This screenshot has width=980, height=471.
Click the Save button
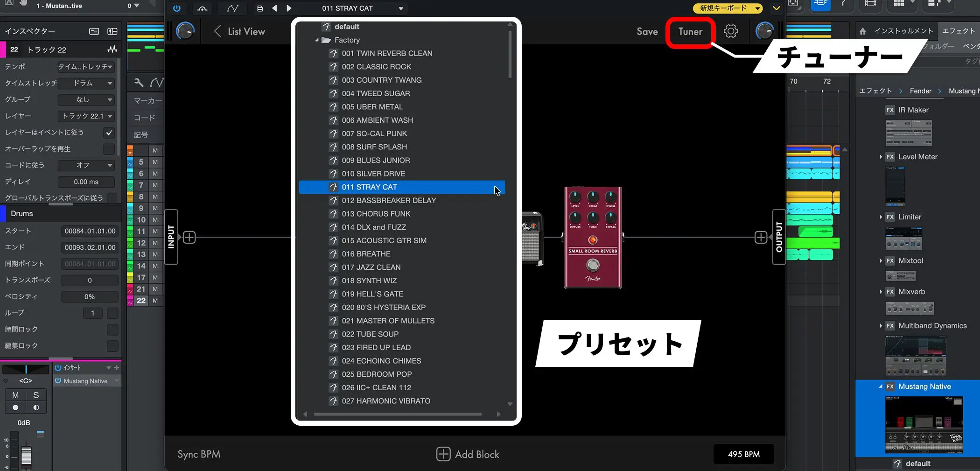(x=647, y=32)
